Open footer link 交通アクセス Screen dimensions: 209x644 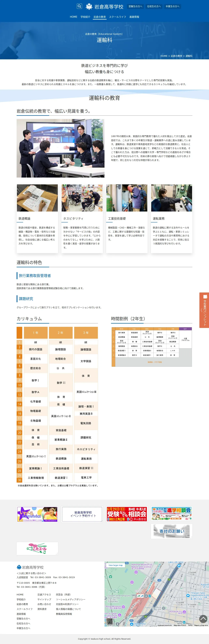pyautogui.click(x=44, y=595)
